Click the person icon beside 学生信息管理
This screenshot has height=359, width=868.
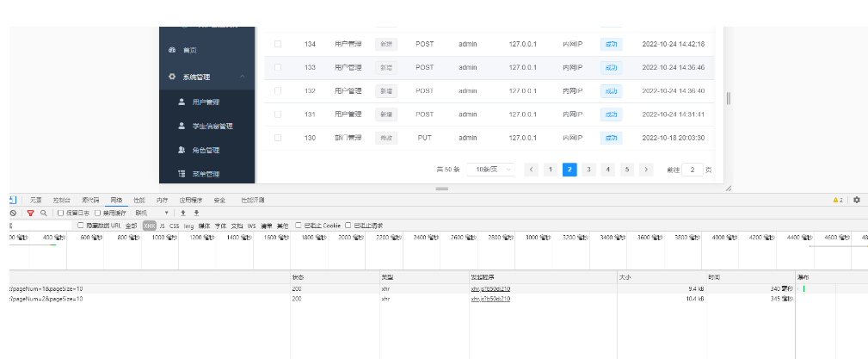181,126
